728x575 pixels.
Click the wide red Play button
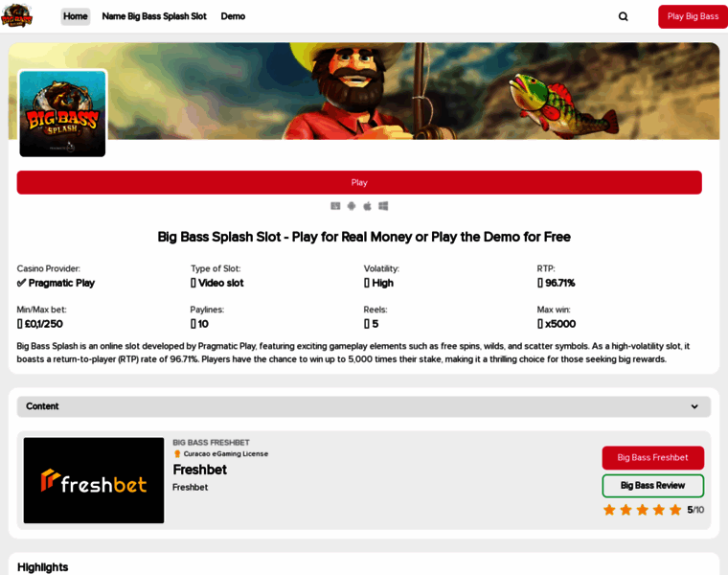[359, 182]
